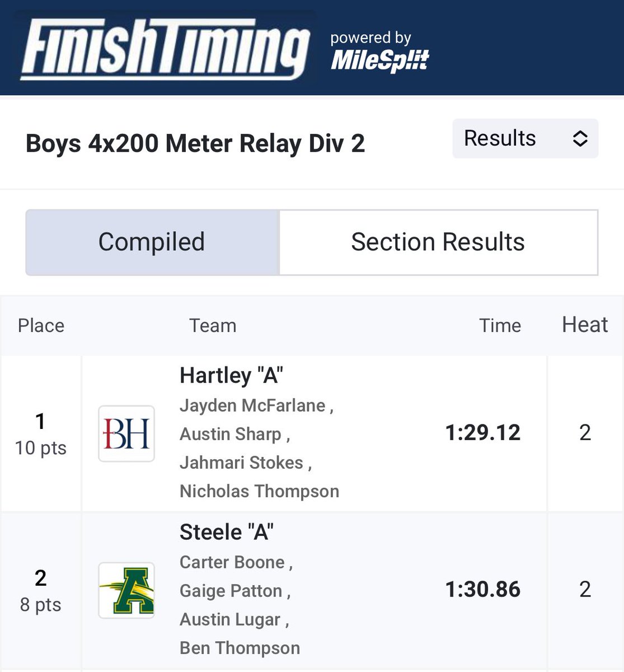
Task: Click athlete Ben Thompson
Action: pos(240,648)
